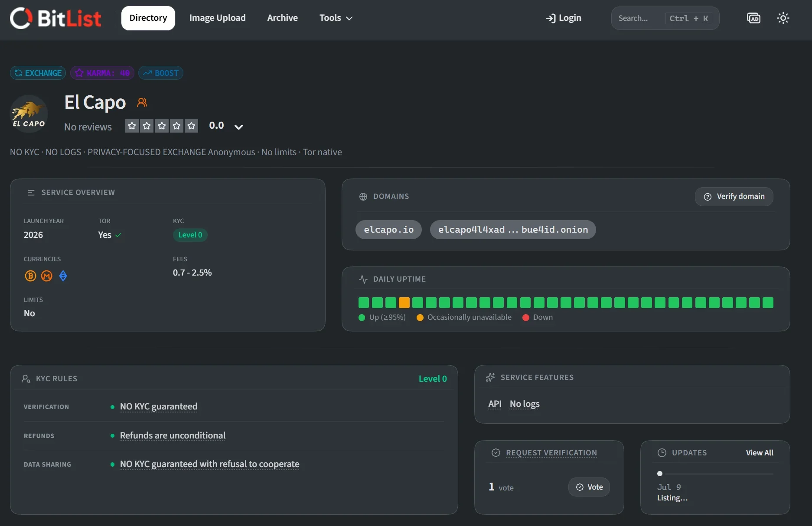Click the Verify domain button
812x526 pixels.
point(734,197)
